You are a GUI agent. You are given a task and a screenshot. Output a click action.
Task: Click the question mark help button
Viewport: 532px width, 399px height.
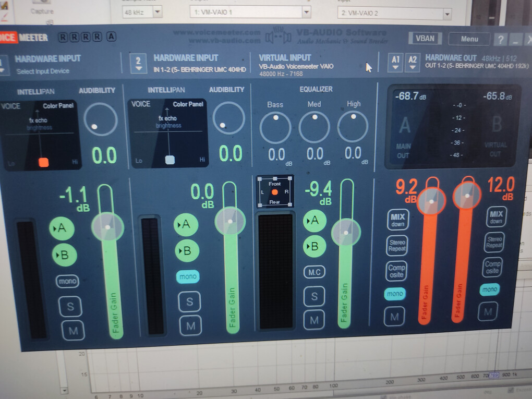coord(501,40)
